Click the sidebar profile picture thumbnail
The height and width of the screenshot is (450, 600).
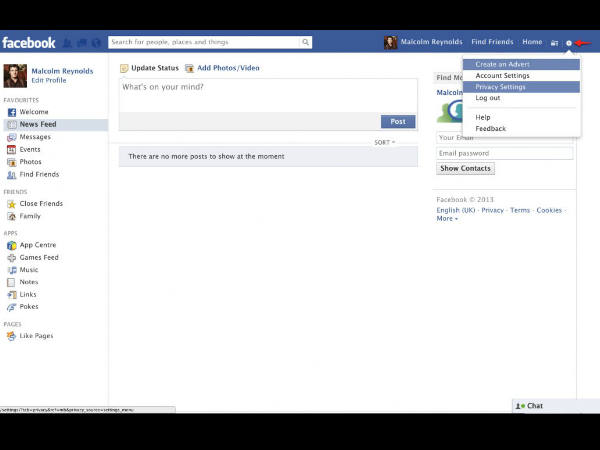15,76
